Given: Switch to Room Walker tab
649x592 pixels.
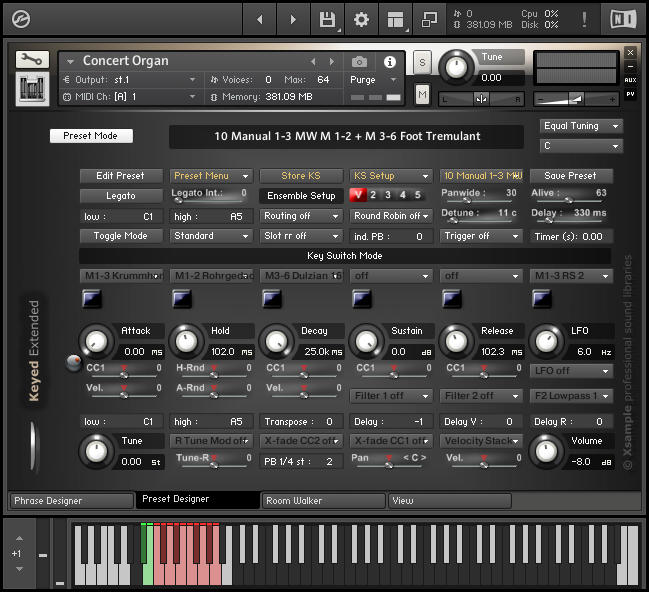Looking at the screenshot, I should point(324,501).
